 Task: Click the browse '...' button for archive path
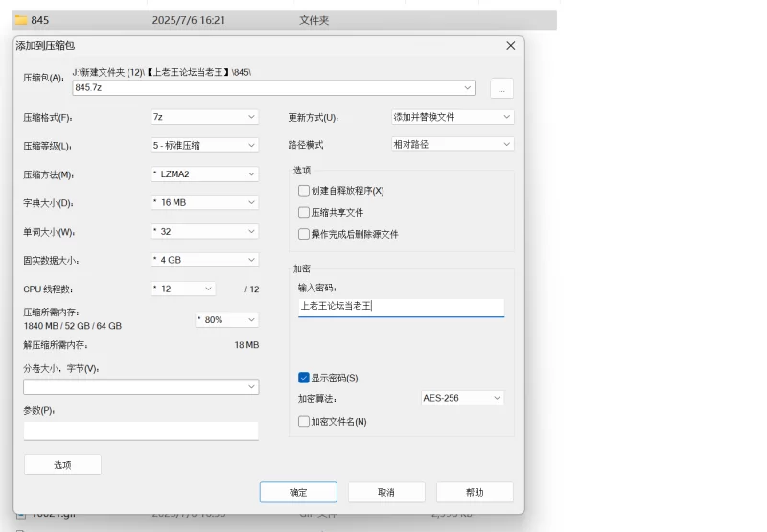coord(501,88)
